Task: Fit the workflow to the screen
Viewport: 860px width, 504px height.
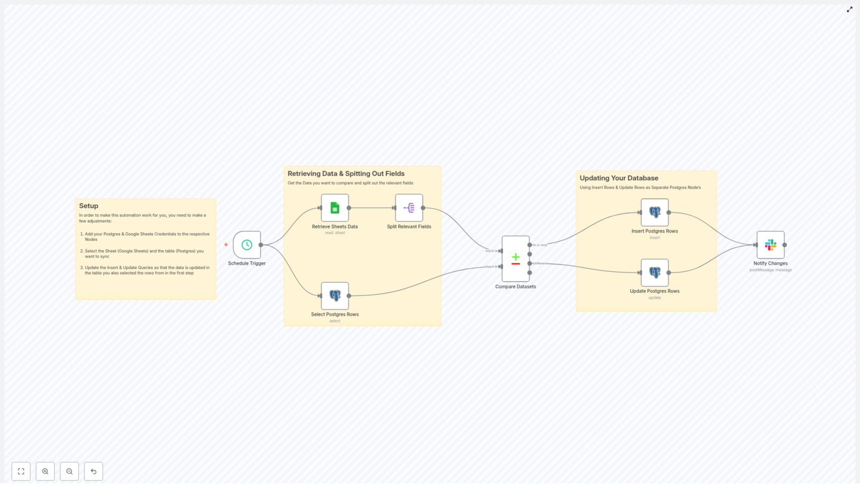Action: point(21,471)
